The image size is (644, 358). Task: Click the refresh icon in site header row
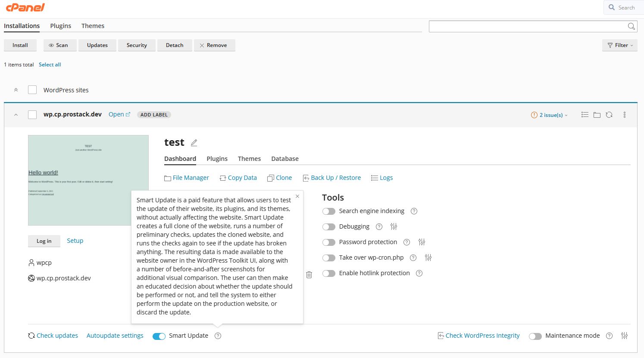click(609, 115)
